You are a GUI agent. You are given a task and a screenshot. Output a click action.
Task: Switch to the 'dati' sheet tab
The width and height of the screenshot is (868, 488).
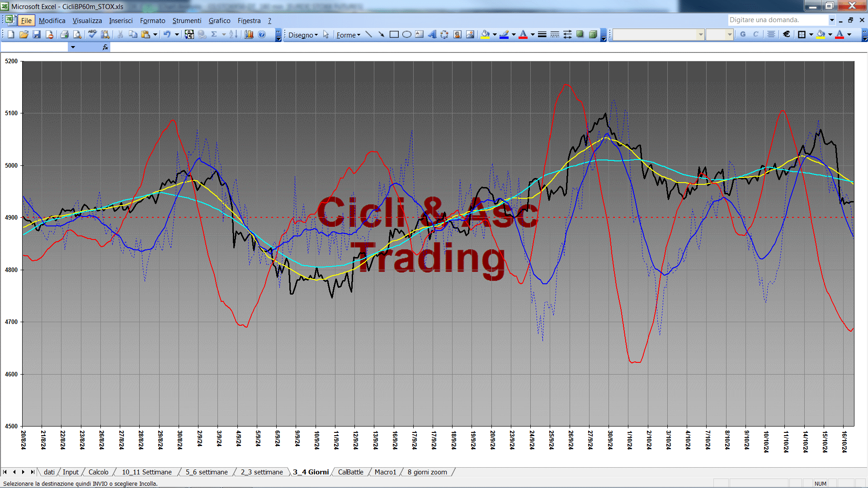[49, 472]
